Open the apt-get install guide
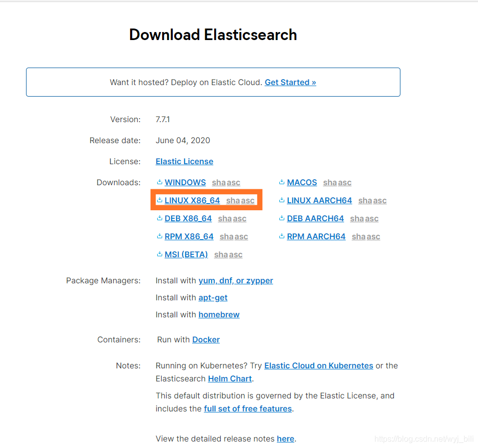This screenshot has width=478, height=448. point(213,298)
